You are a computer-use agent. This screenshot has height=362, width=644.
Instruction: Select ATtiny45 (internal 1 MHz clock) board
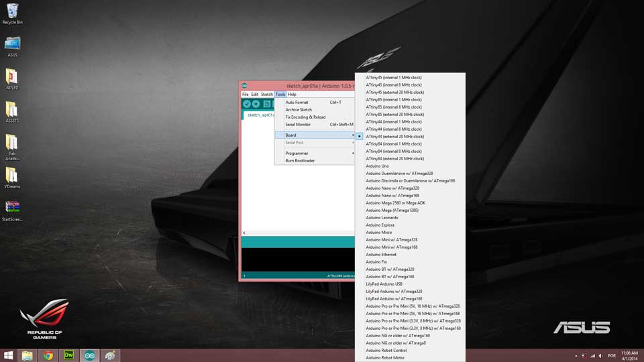point(410,78)
